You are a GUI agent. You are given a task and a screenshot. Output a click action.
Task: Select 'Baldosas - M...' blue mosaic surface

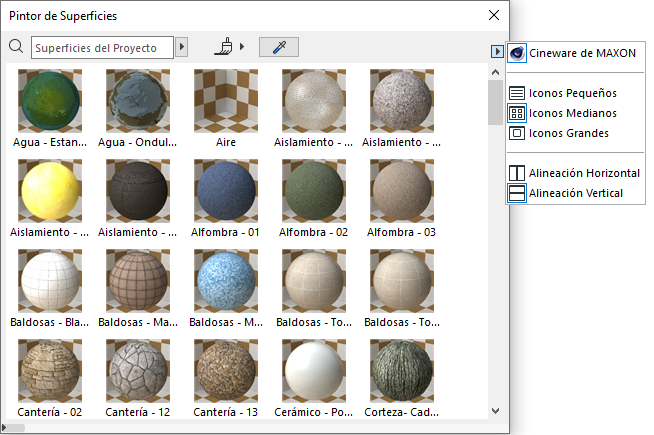(226, 281)
